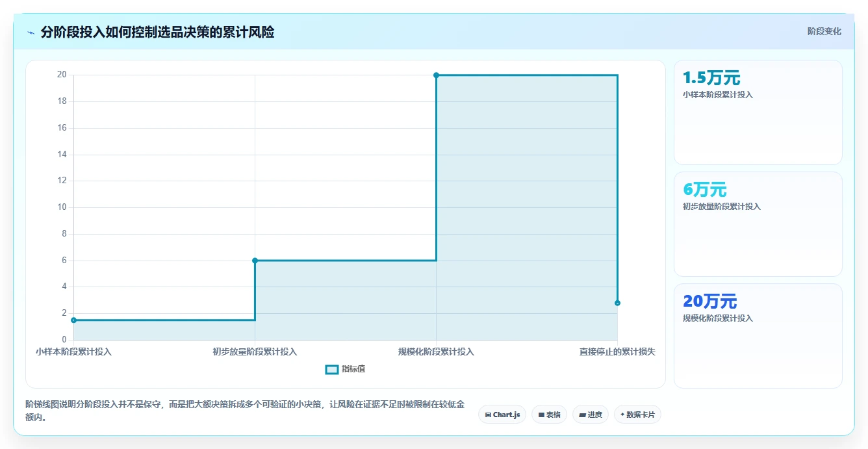868x449 pixels.
Task: Click the chart title 分阶段投入如何控制选品决策的累计风险
Action: click(x=157, y=32)
